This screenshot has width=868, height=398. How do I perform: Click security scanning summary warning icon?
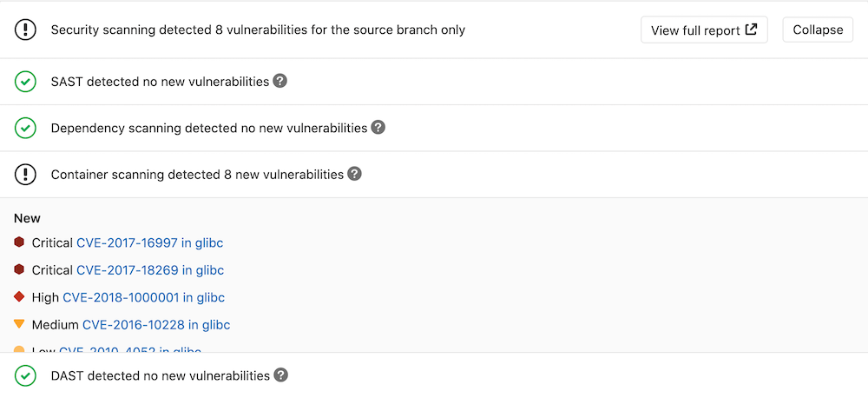coord(25,30)
